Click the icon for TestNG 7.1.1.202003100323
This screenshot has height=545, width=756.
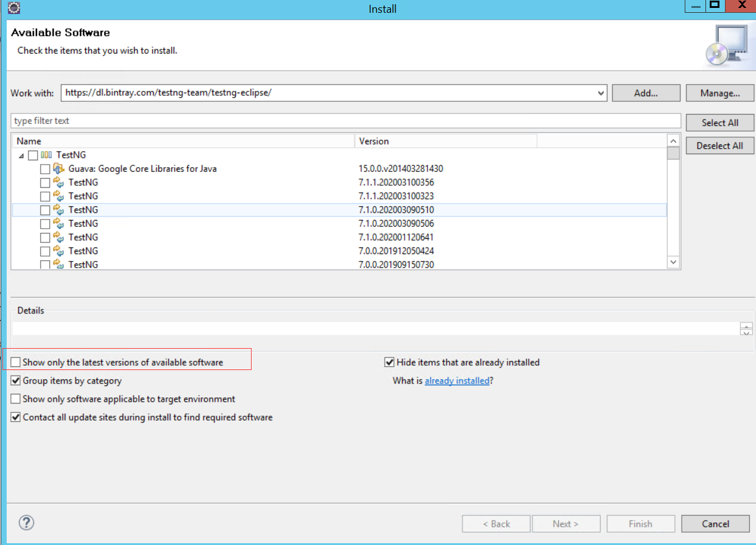point(58,196)
